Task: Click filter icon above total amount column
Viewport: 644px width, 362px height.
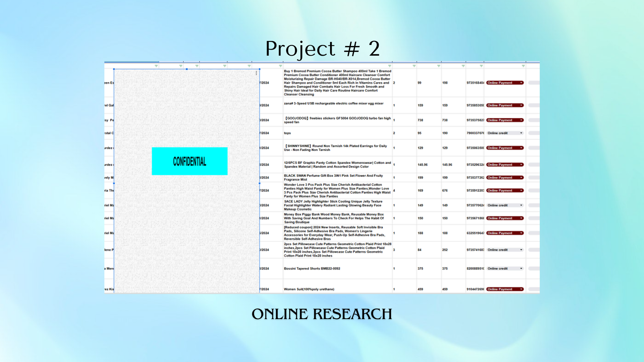Action: click(463, 66)
